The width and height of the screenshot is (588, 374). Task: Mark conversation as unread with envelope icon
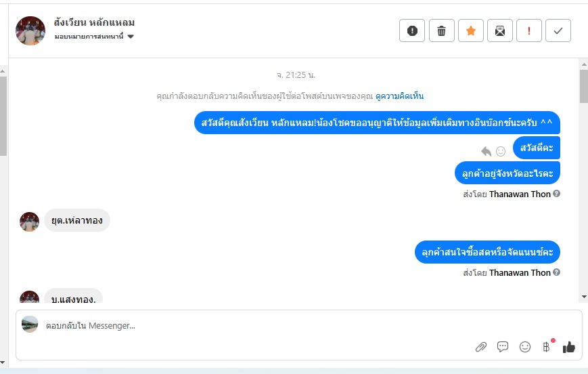tap(500, 30)
